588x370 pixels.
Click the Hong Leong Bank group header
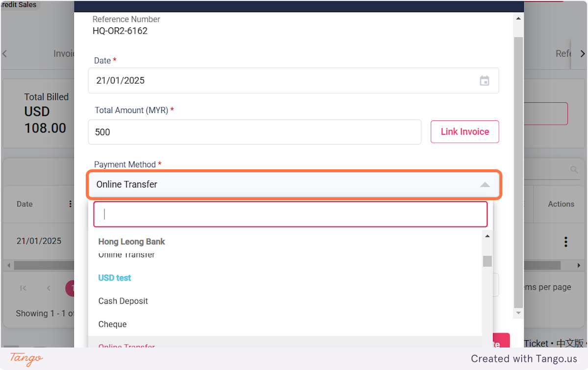[x=131, y=241]
